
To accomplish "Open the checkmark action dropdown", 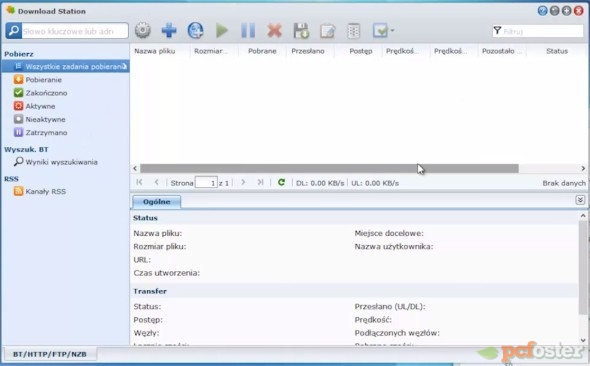I will click(383, 30).
